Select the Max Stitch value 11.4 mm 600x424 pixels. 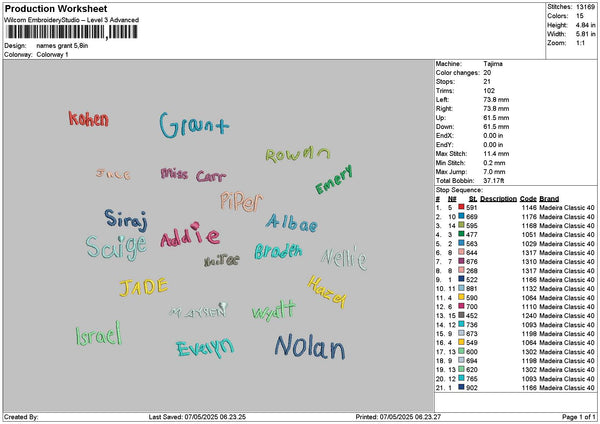(x=496, y=153)
